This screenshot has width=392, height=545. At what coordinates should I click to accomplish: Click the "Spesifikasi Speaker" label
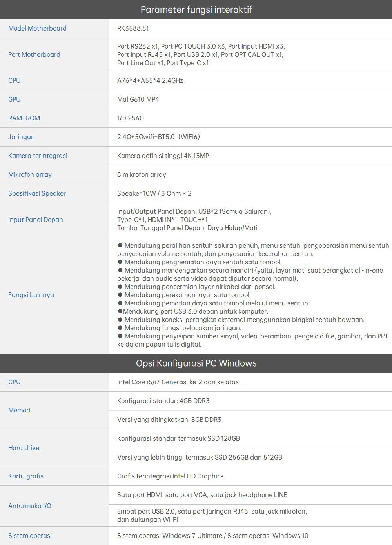point(37,193)
